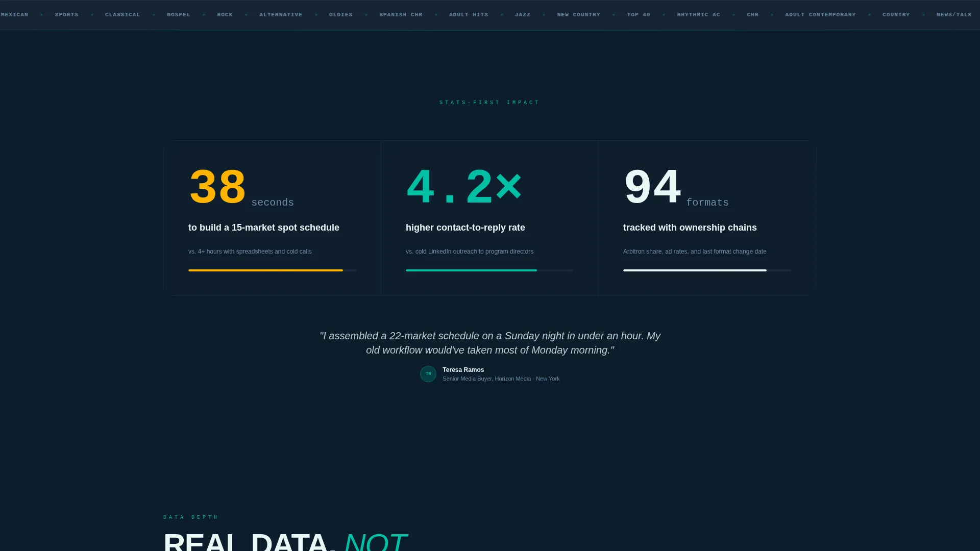This screenshot has height=551, width=980.
Task: Select TOP 40 in the ticker
Action: coord(639,15)
